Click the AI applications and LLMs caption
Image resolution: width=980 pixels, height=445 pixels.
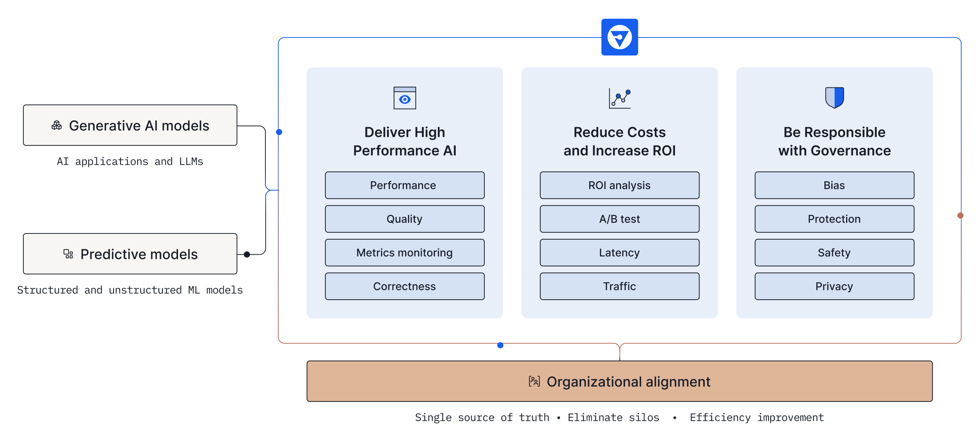tap(130, 162)
